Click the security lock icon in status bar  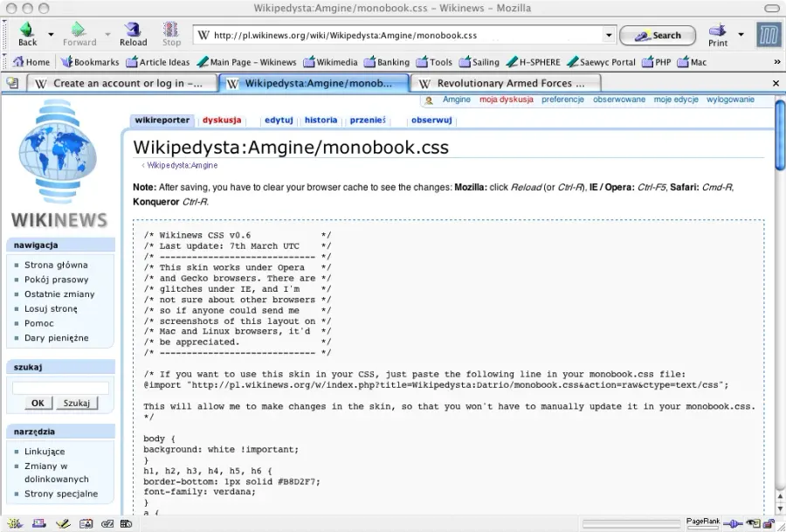click(x=769, y=523)
